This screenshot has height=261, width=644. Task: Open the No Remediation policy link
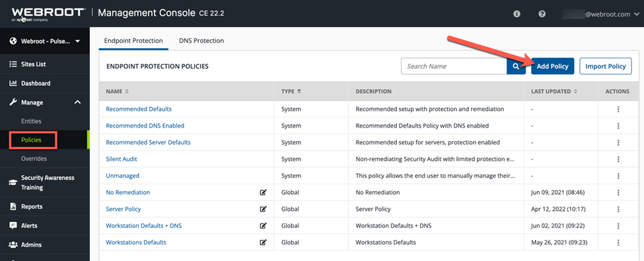(x=128, y=192)
